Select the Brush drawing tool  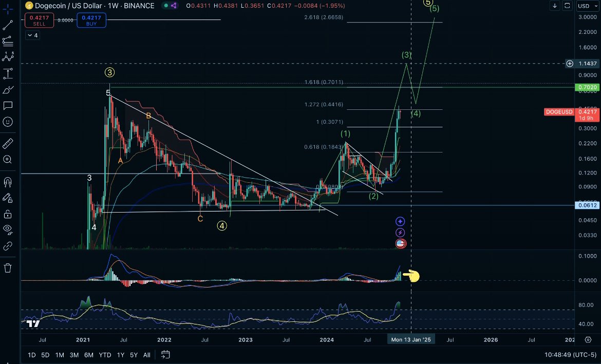pos(8,90)
